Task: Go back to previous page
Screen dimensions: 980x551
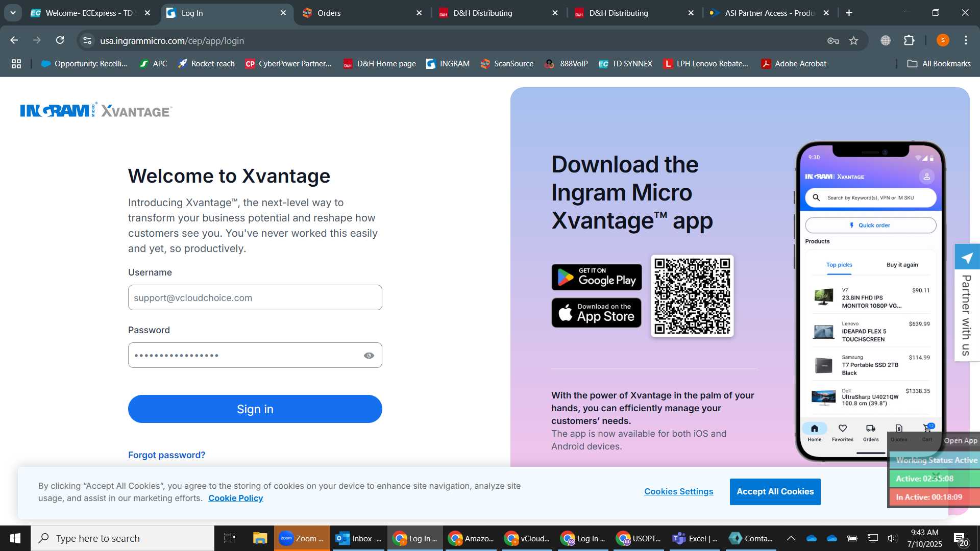Action: tap(14, 40)
